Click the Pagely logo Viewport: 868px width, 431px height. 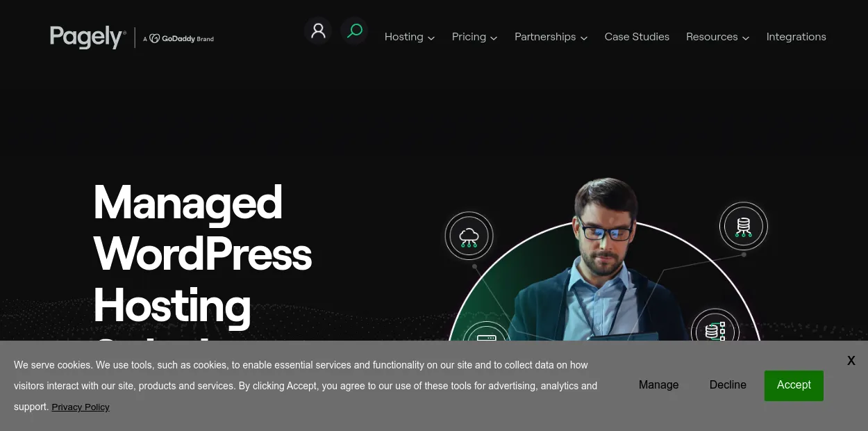(87, 37)
